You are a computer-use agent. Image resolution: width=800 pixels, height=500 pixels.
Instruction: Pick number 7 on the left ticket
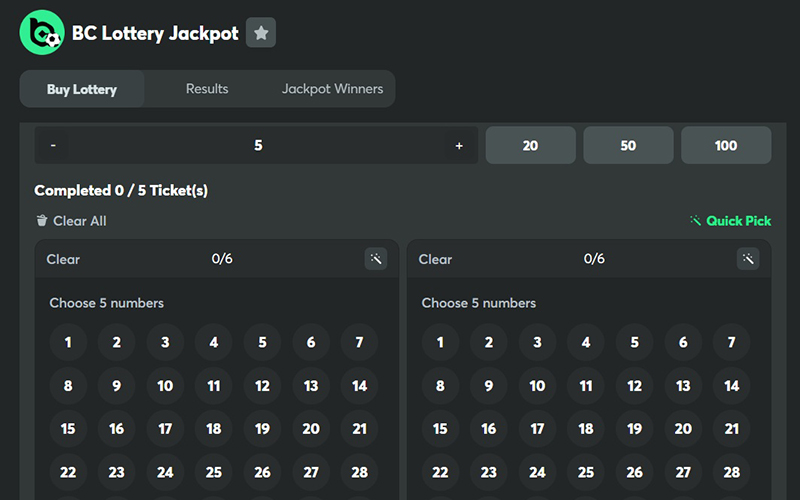point(359,342)
